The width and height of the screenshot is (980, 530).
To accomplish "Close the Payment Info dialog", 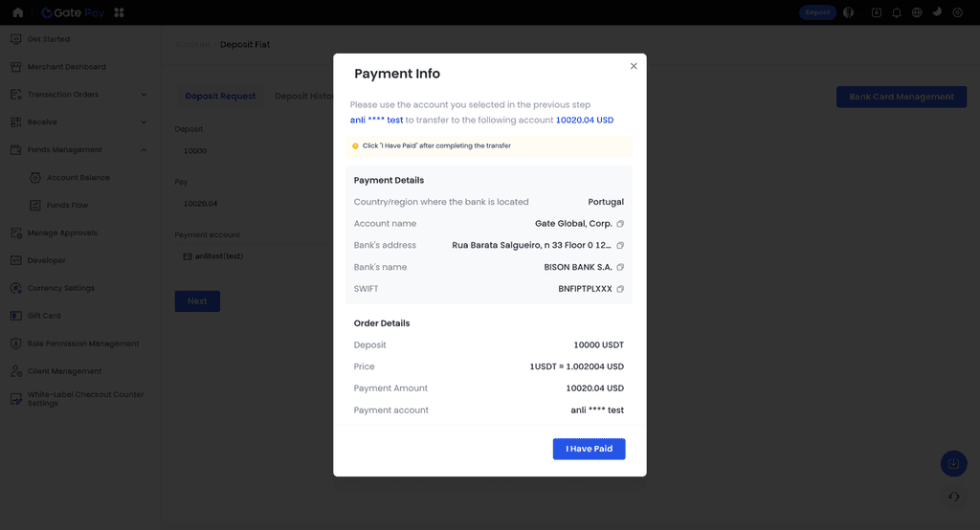I will tap(634, 66).
